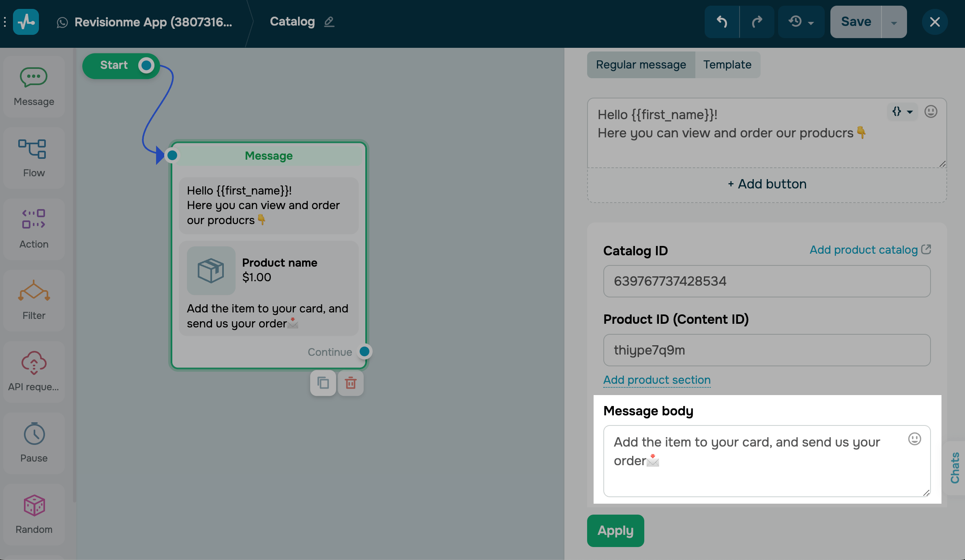Duplicate the Message node with copy icon

(323, 383)
